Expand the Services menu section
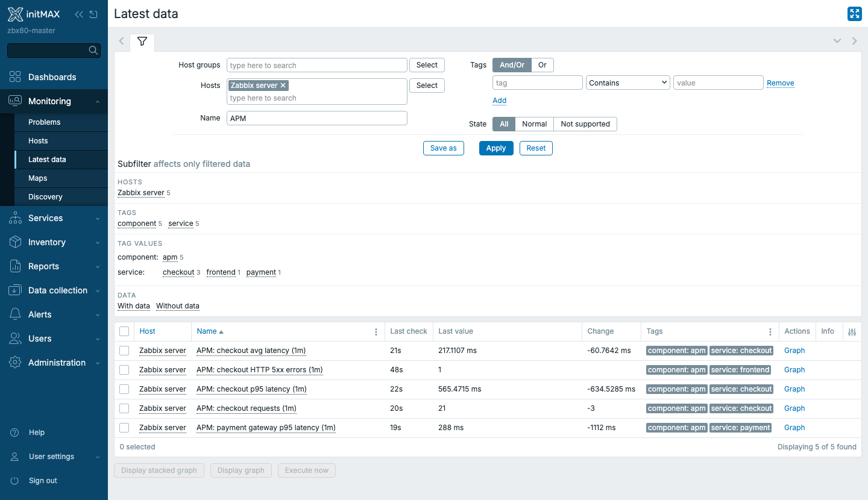The height and width of the screenshot is (500, 868). 98,219
